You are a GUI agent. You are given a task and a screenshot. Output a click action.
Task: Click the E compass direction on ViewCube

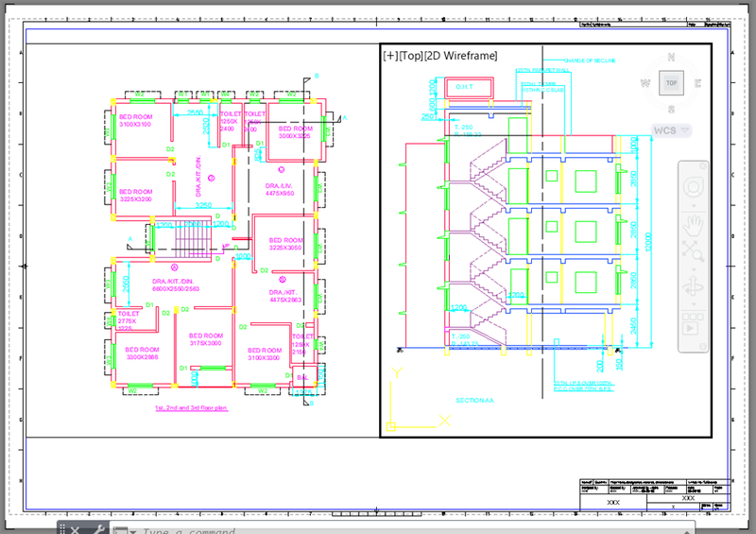point(697,83)
